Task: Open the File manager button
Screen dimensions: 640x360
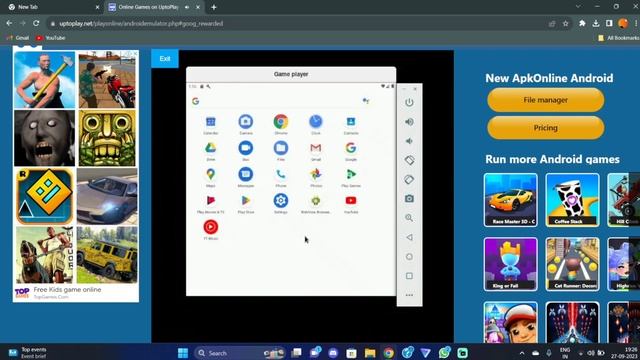Action: 545,100
